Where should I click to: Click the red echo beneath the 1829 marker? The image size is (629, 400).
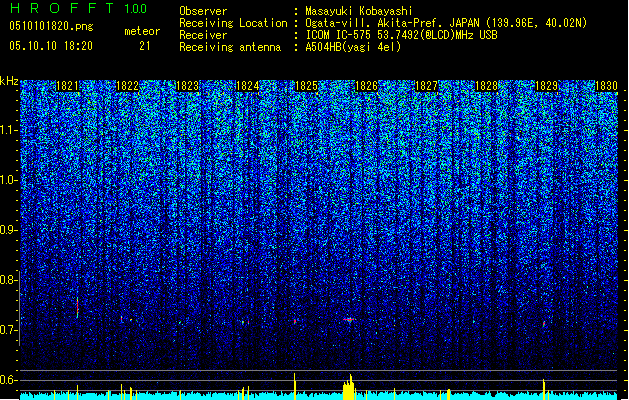coord(544,323)
